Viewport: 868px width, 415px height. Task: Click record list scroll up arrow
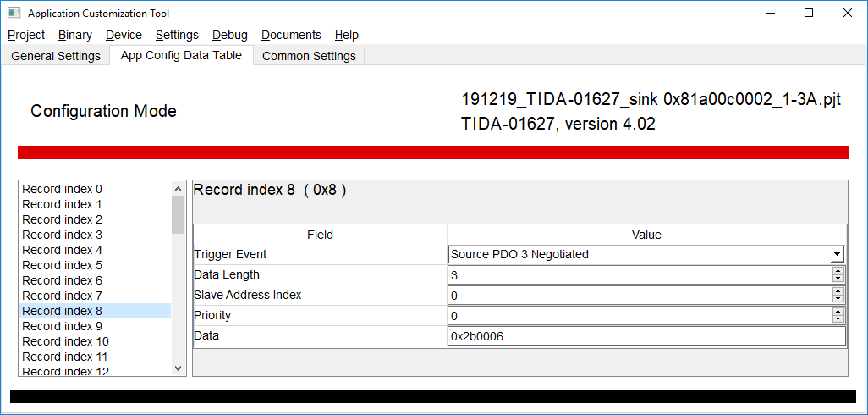(178, 188)
